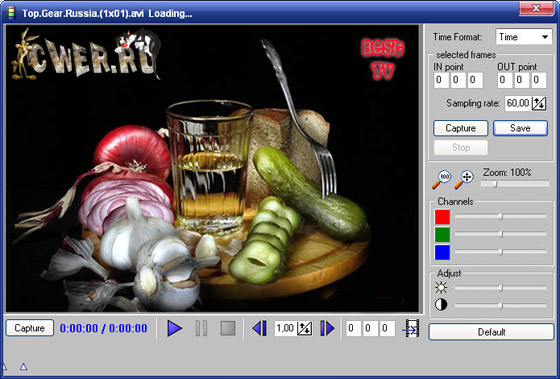
Task: Adjust the playback speed 1,00 spinner
Action: click(x=305, y=329)
